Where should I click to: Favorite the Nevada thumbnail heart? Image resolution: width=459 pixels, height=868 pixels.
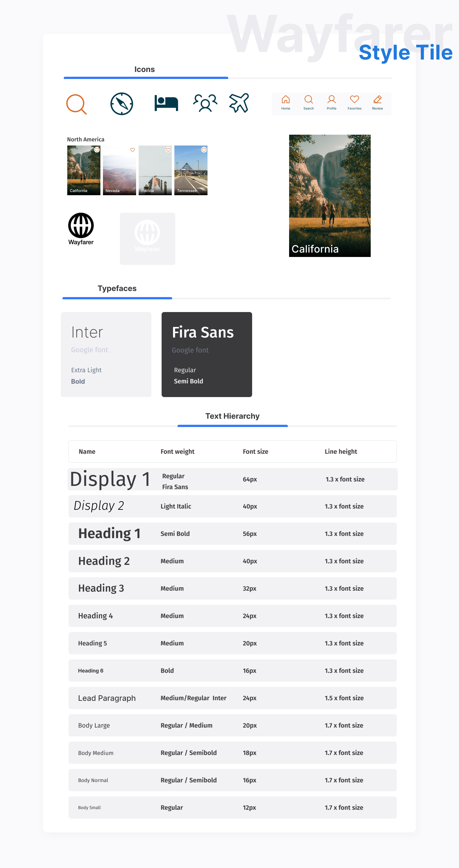[133, 150]
